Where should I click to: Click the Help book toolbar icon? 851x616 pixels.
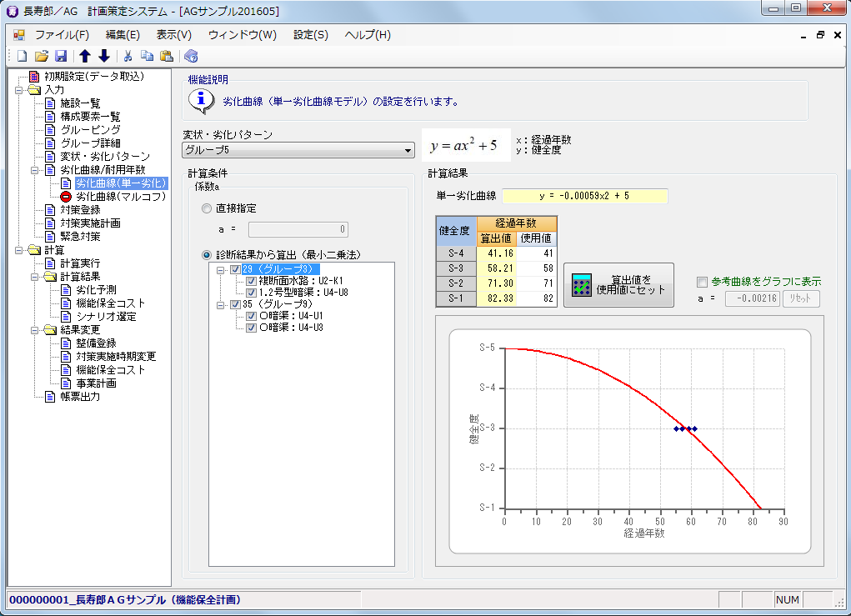point(191,56)
